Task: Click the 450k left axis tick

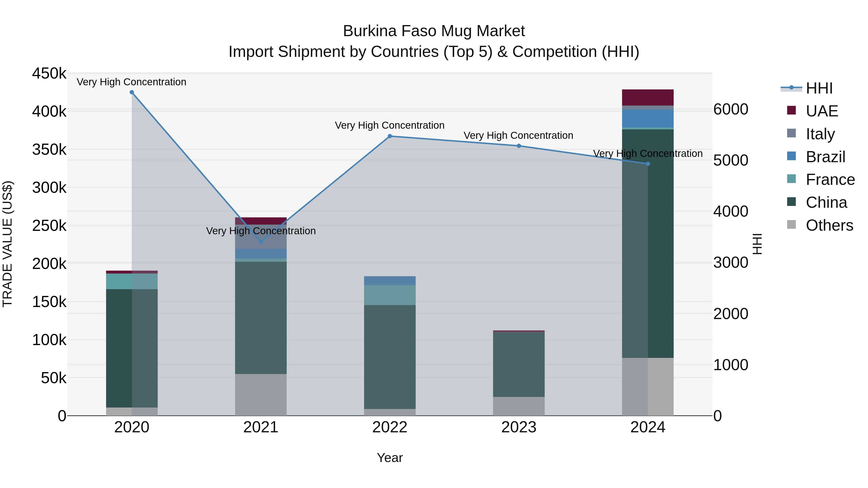Action: 49,74
